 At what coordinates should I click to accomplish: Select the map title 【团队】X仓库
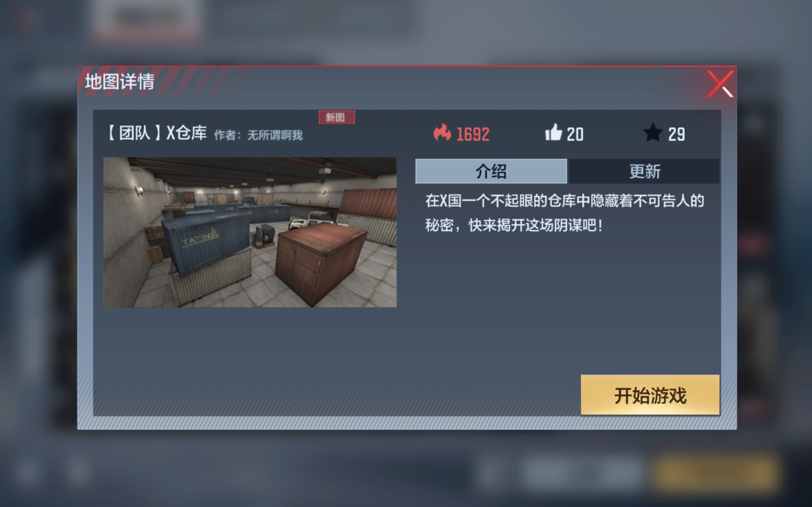click(x=156, y=133)
